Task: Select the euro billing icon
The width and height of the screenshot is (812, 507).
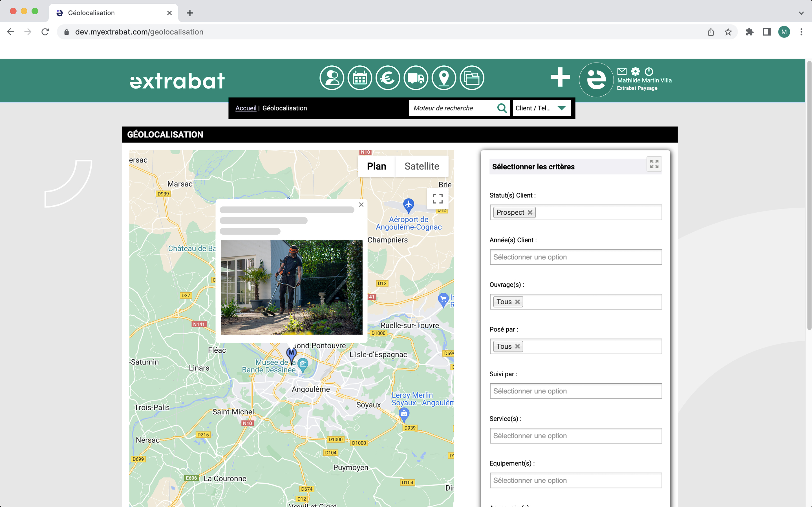Action: [388, 78]
